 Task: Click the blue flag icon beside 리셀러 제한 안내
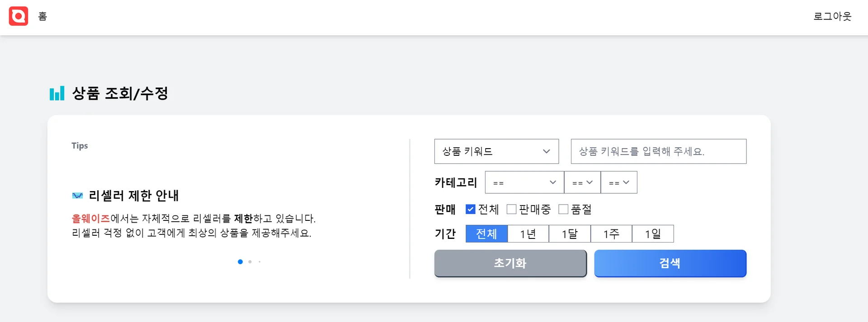tap(78, 195)
